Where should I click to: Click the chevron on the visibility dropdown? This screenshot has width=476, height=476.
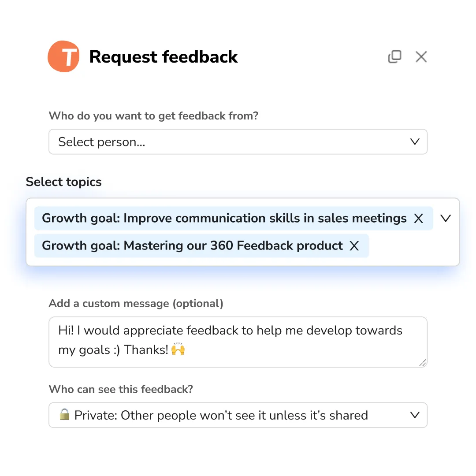click(x=415, y=415)
